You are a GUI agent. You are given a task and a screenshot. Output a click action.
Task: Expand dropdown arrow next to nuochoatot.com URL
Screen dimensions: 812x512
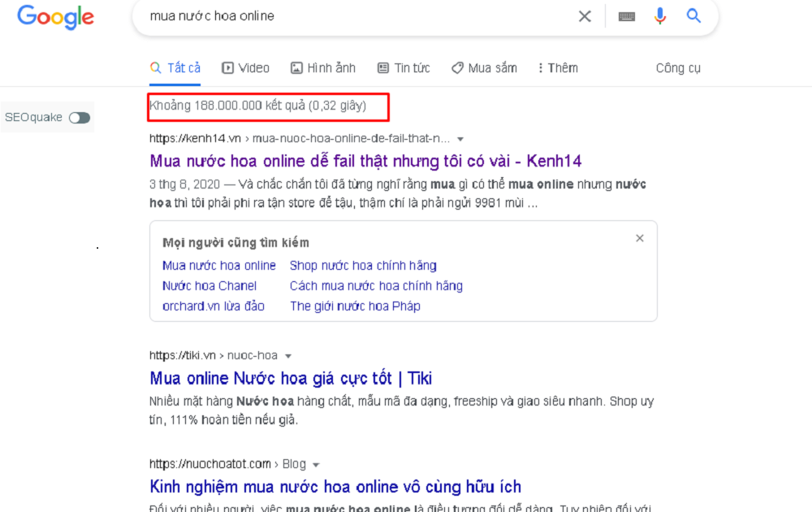tap(316, 465)
